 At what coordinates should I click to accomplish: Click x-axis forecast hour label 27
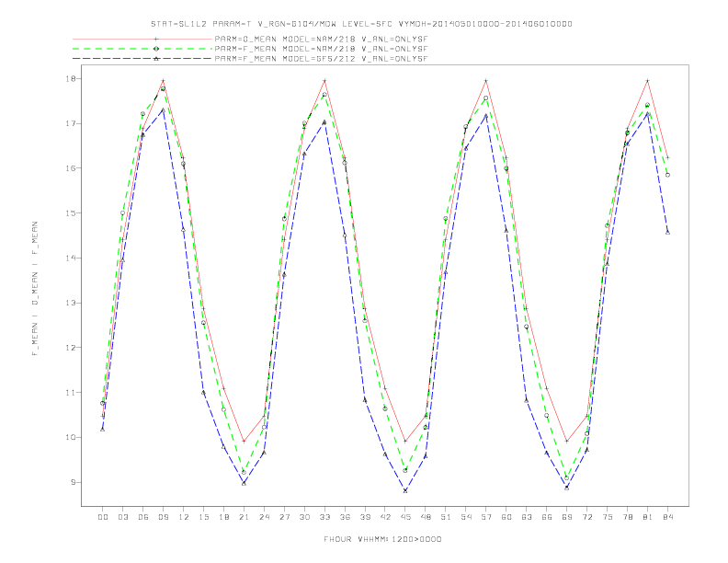click(x=284, y=517)
